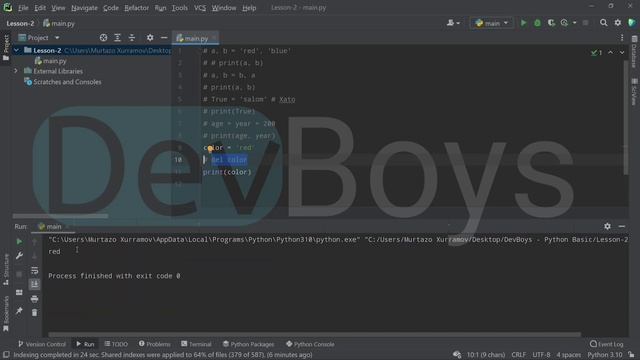
Task: Go to previous highlighted problem arrow
Action: [x=610, y=52]
